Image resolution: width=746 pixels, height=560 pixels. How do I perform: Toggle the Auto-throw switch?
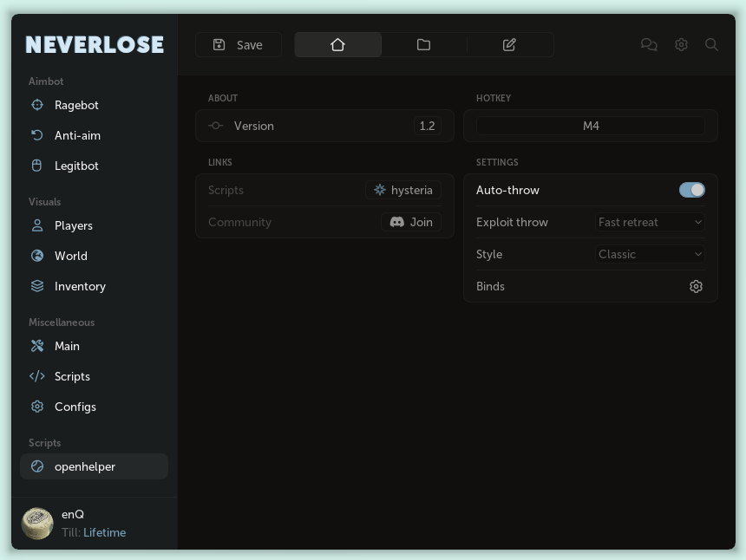(x=691, y=190)
